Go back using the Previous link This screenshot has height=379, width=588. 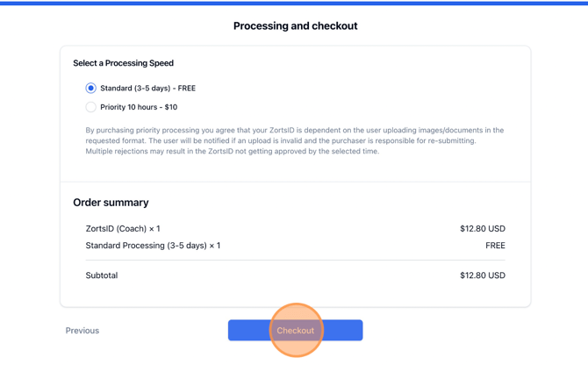82,331
